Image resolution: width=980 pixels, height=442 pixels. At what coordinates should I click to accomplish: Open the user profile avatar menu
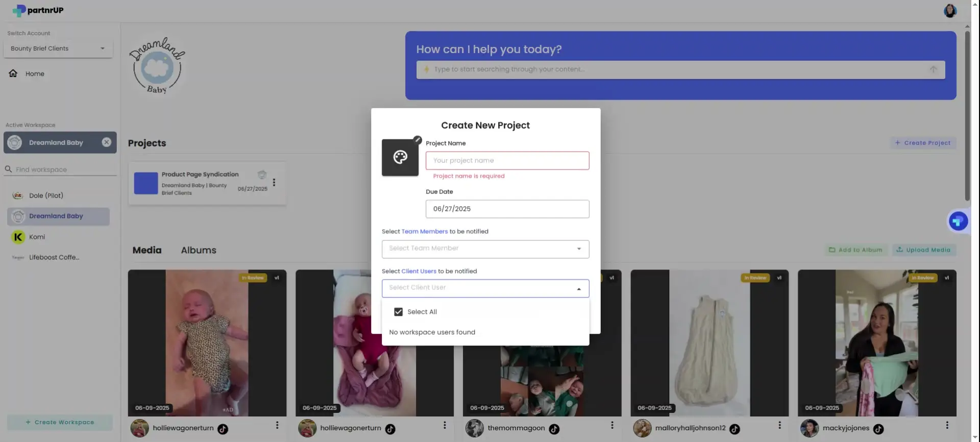[x=950, y=11]
